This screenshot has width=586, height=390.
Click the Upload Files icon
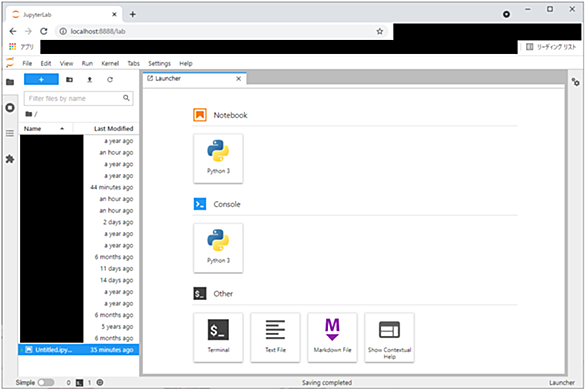pos(90,80)
